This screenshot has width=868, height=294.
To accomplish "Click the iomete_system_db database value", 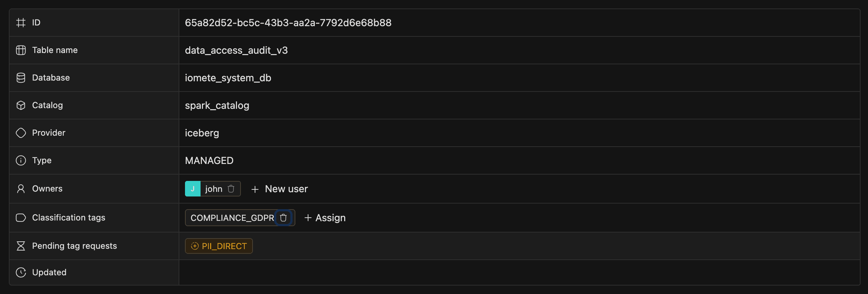I will pos(228,78).
